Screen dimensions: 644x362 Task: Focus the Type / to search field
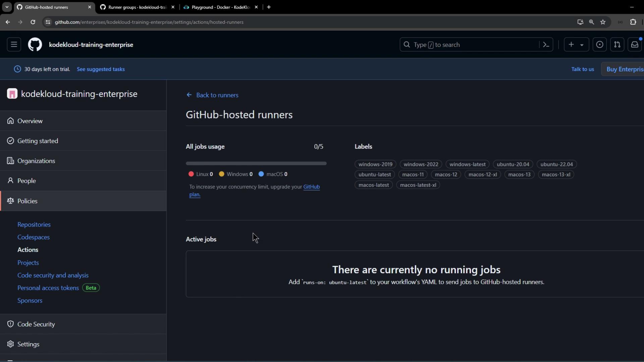(x=470, y=45)
